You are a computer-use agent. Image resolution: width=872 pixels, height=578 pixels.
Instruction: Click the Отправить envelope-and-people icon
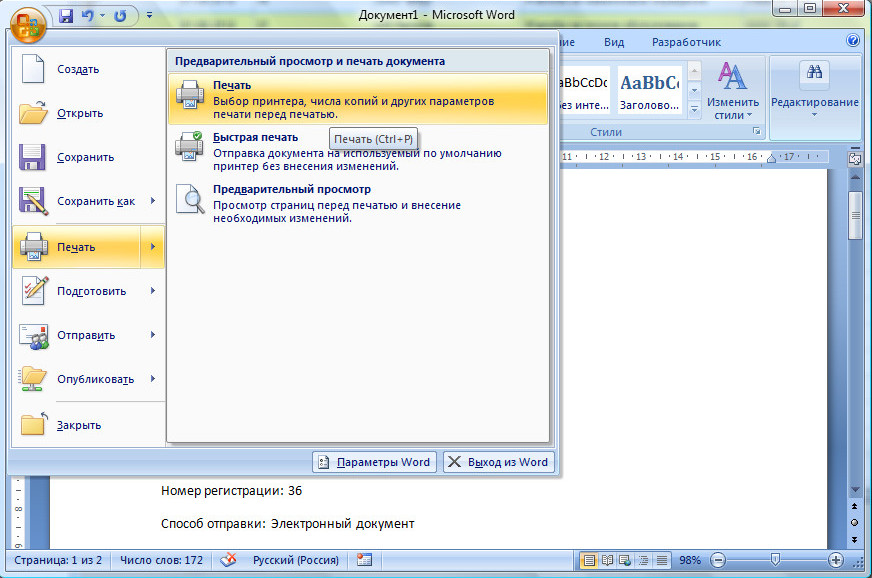(x=34, y=336)
